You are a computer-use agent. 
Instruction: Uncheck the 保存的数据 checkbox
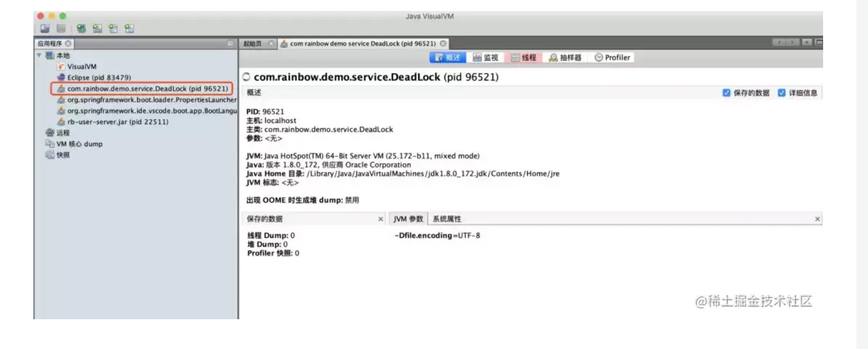pos(726,92)
